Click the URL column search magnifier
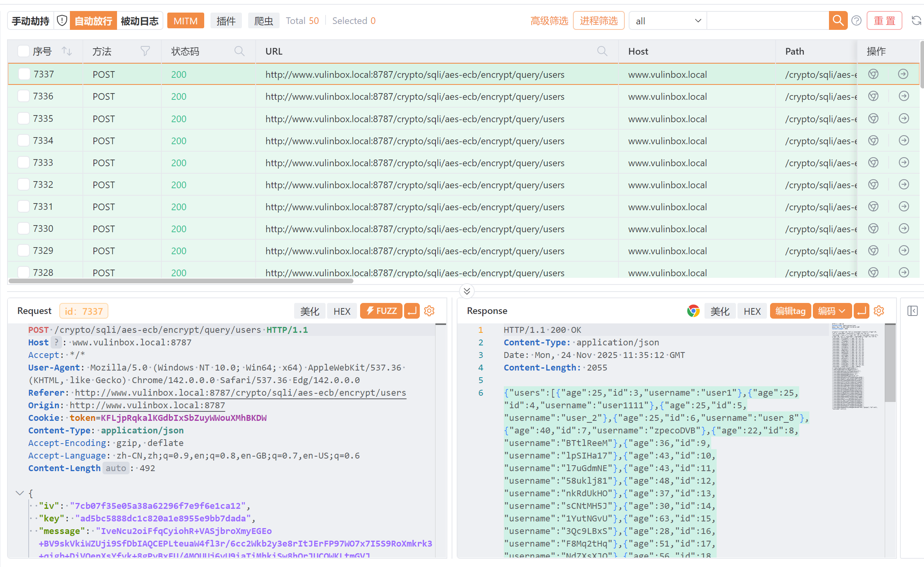This screenshot has width=924, height=567. [603, 51]
